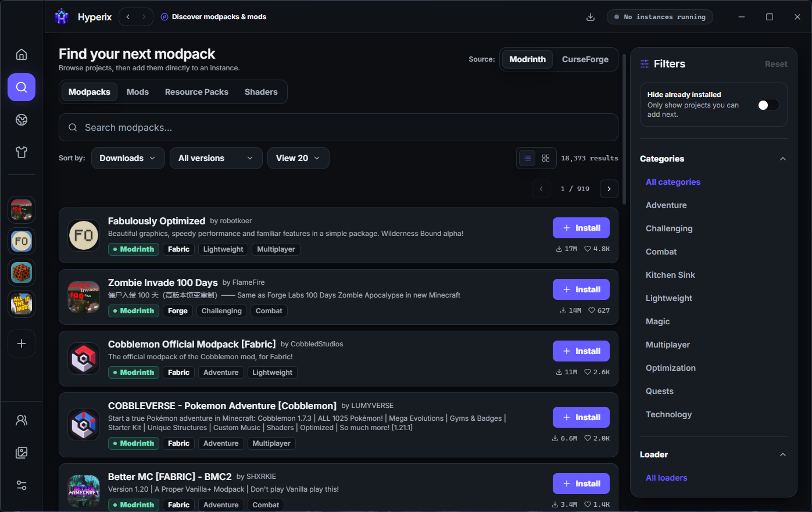The height and width of the screenshot is (512, 812).
Task: Filter by Magic category
Action: pyautogui.click(x=657, y=321)
